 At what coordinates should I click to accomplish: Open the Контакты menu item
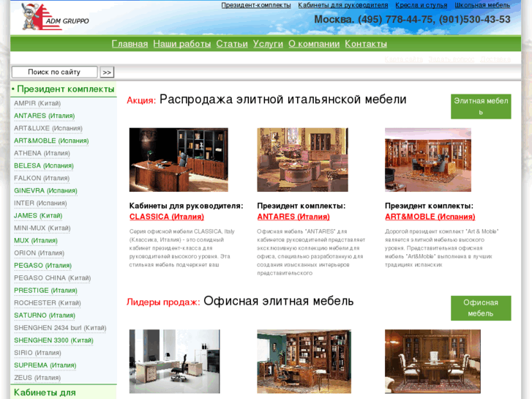[x=366, y=44]
